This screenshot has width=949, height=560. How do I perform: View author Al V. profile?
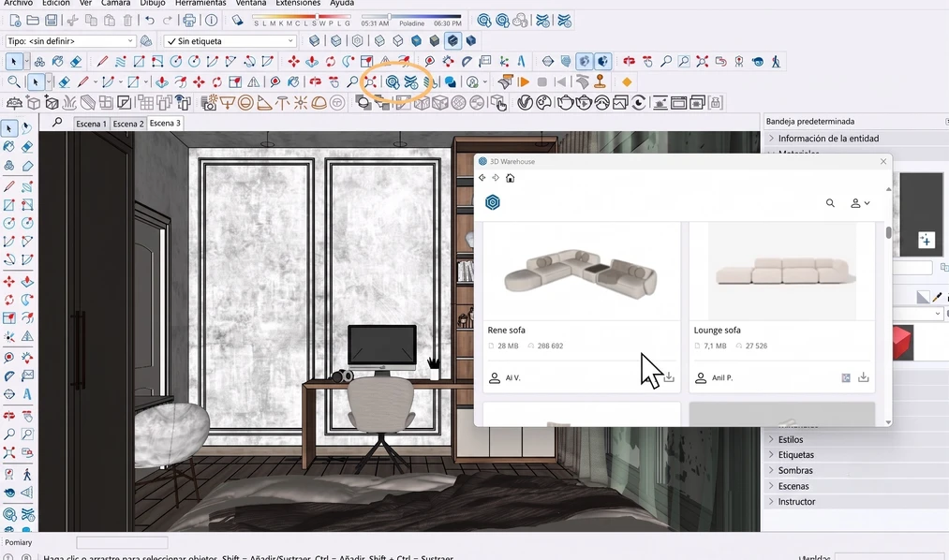(512, 378)
